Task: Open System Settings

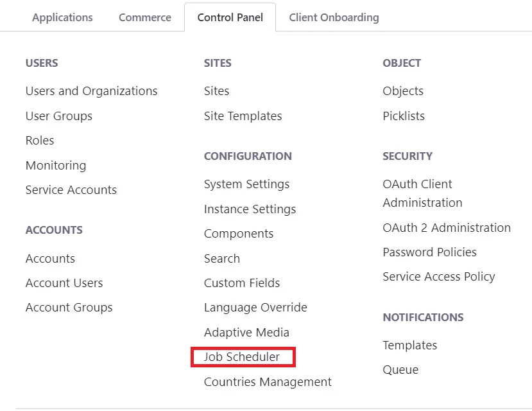Action: click(x=246, y=184)
